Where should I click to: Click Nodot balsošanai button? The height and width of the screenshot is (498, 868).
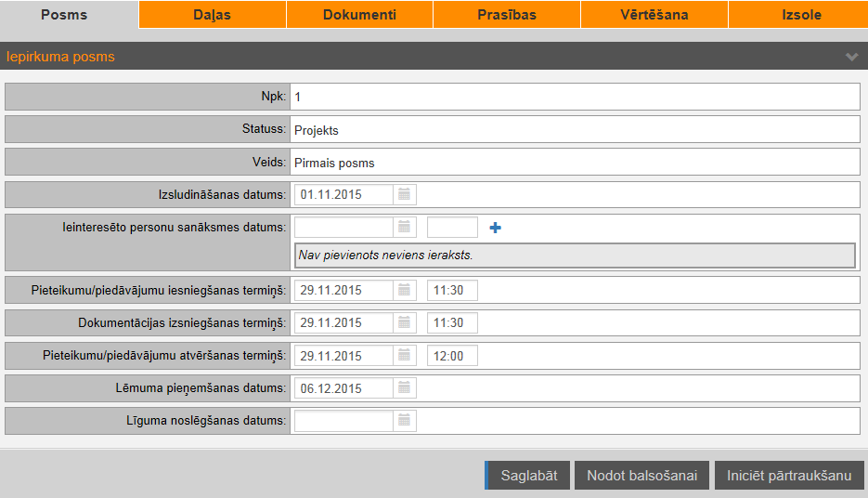click(x=641, y=475)
